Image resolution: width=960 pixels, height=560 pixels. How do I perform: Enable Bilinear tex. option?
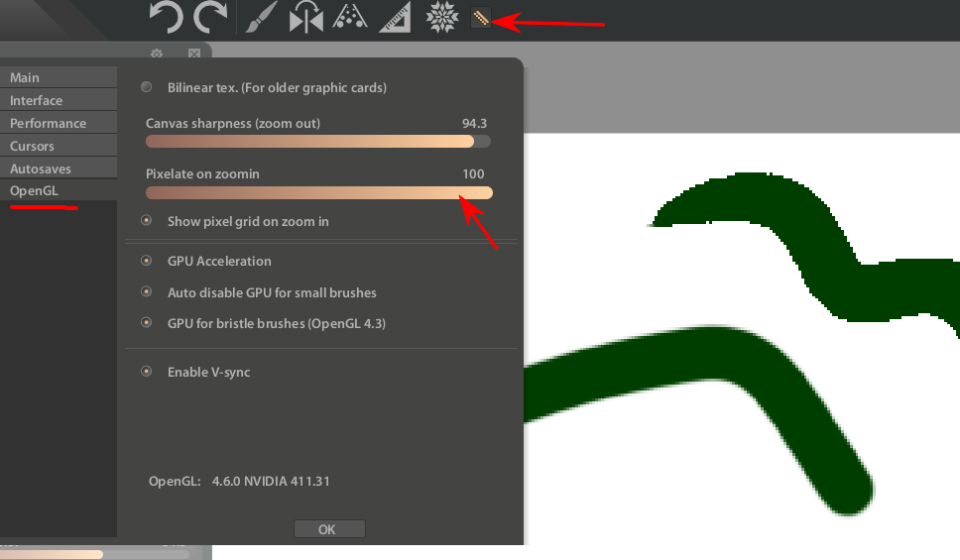pyautogui.click(x=147, y=87)
